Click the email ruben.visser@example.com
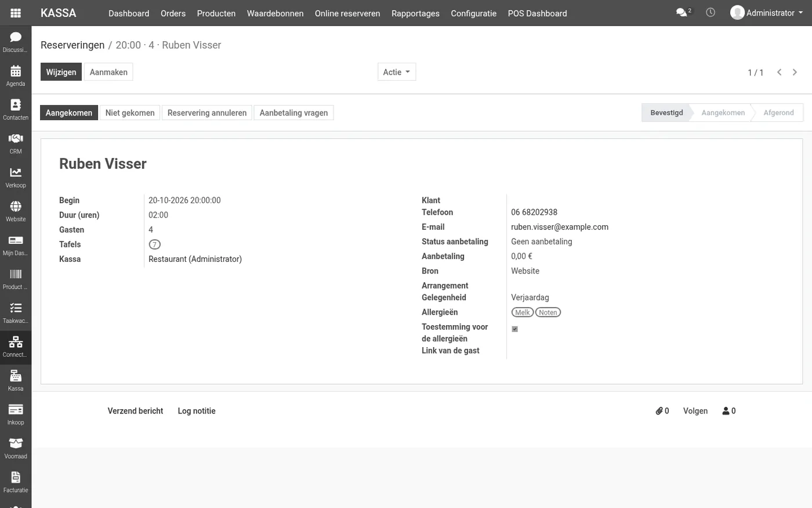The width and height of the screenshot is (812, 508). coord(560,227)
